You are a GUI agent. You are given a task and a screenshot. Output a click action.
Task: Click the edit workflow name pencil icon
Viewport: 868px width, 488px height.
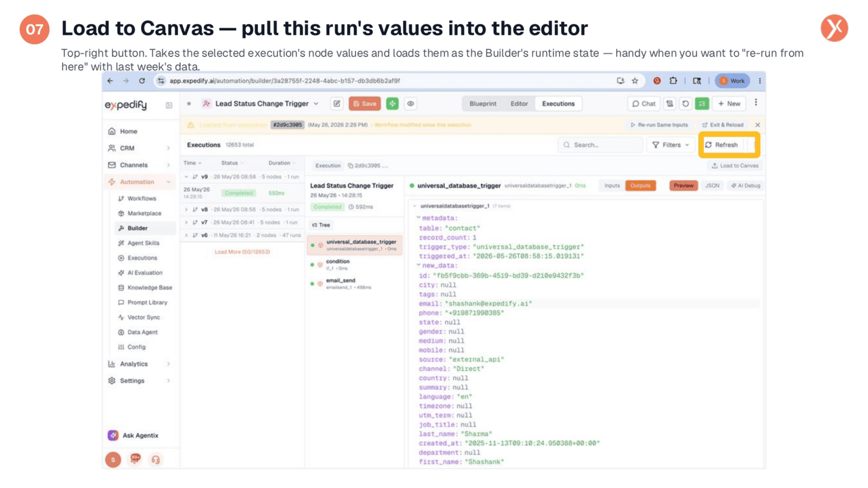pyautogui.click(x=337, y=104)
